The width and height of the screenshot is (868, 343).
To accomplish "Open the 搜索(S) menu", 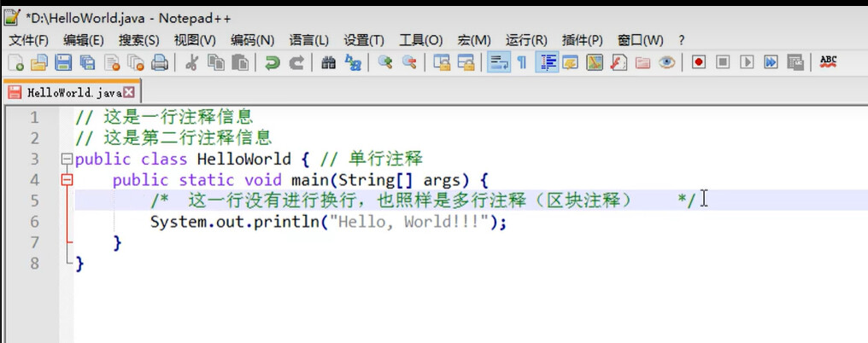I will [x=139, y=40].
